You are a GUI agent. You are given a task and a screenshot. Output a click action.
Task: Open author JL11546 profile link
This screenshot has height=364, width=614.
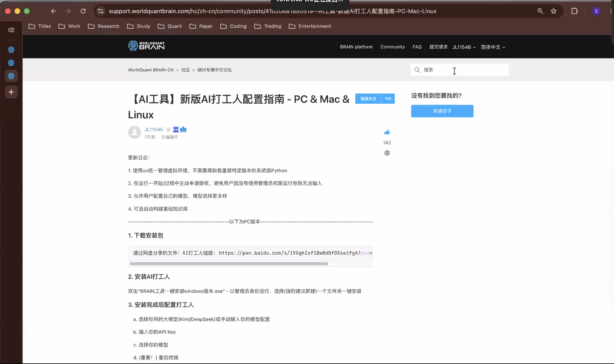click(154, 129)
